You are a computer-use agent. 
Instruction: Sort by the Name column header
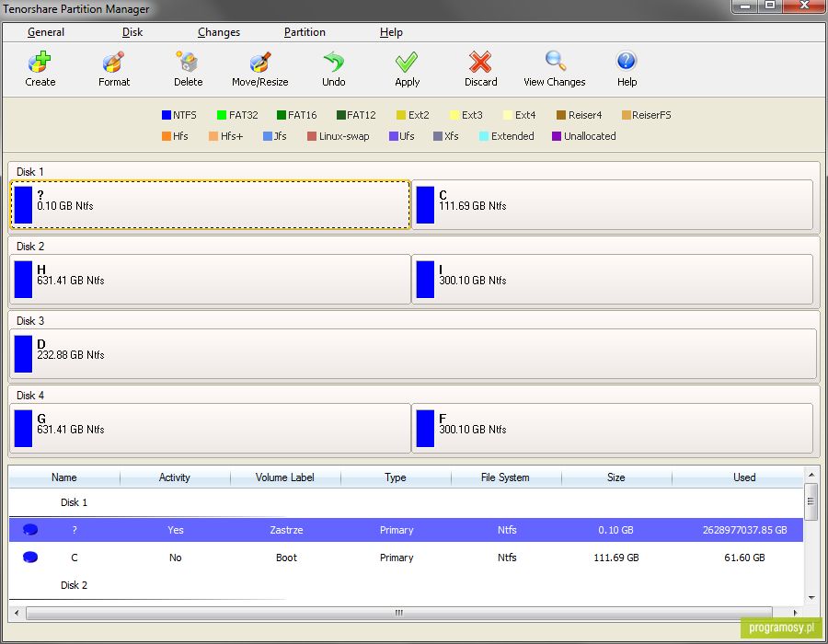point(64,477)
